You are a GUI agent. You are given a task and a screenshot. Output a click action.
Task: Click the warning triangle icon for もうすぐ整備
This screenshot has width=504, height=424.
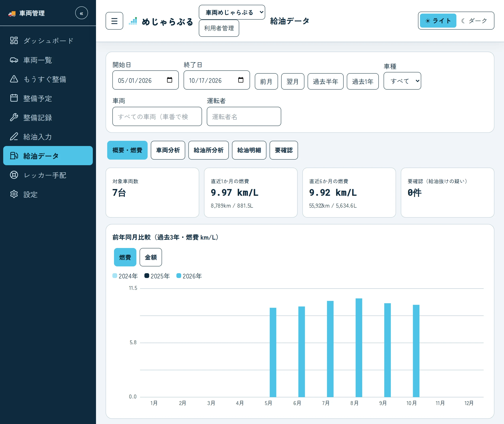pyautogui.click(x=14, y=79)
